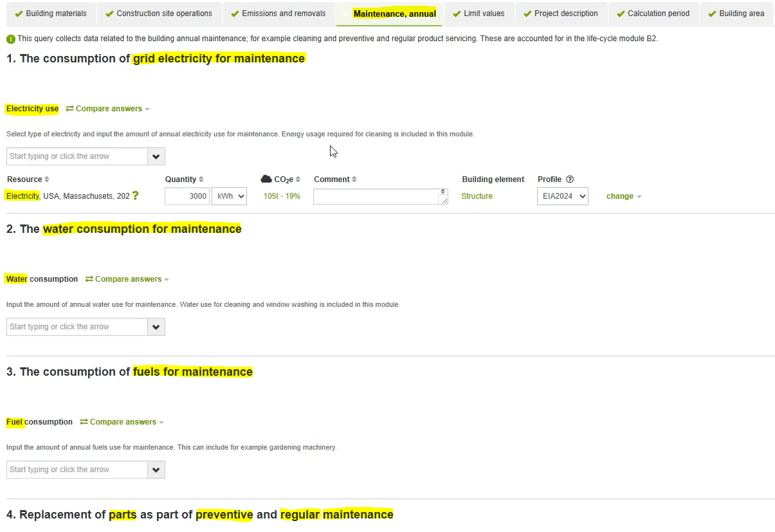The width and height of the screenshot is (775, 532).
Task: Open the electricity type selection dropdown arrow
Action: click(156, 156)
